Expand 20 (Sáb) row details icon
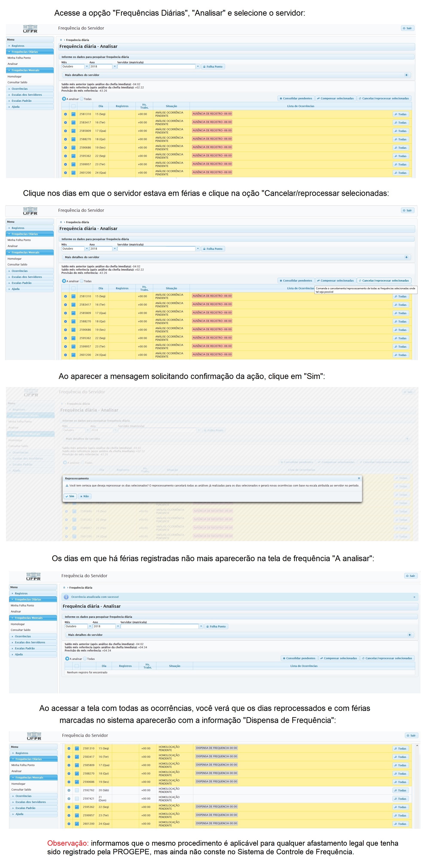Viewport: 439px width, 868px height. point(69,790)
